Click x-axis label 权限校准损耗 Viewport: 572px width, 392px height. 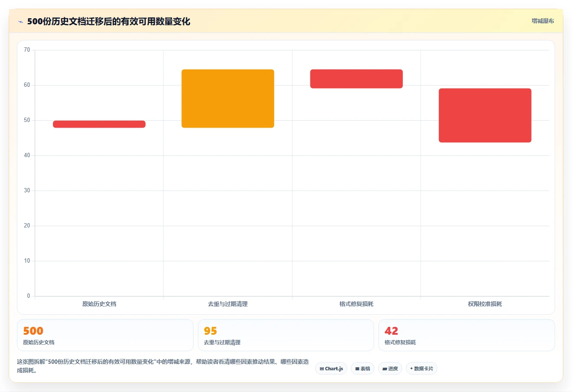[x=485, y=304]
